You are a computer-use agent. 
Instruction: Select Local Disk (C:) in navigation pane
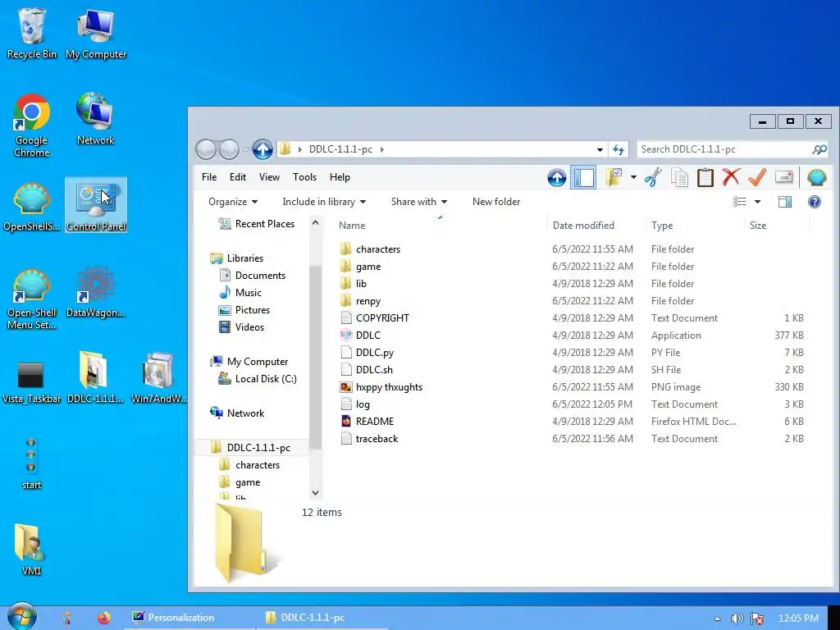pyautogui.click(x=266, y=379)
